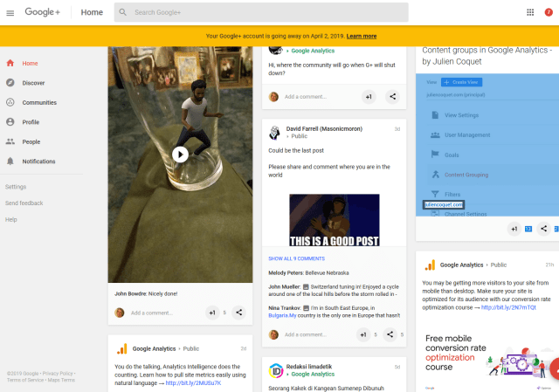The height and width of the screenshot is (392, 559).
Task: Click the Communities circle icon
Action: tap(10, 102)
